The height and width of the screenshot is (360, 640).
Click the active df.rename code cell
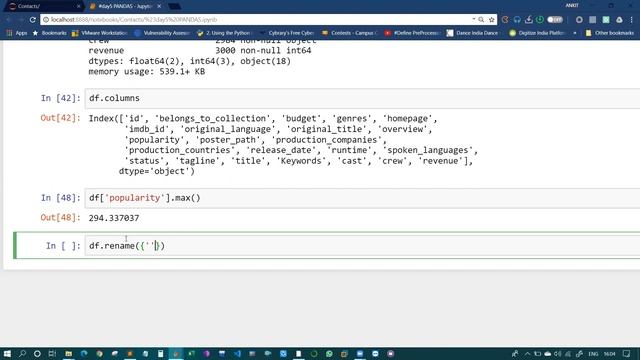click(x=362, y=246)
